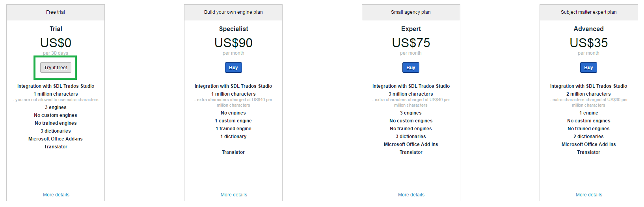
Task: View More details for the Expert plan
Action: coord(411,195)
